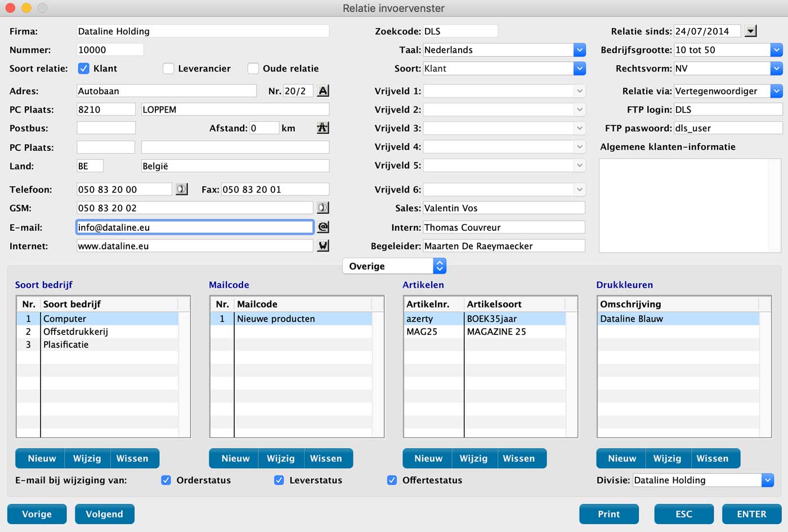The width and height of the screenshot is (788, 532).
Task: Click the E-mail field with info@dataline.eu
Action: click(195, 227)
